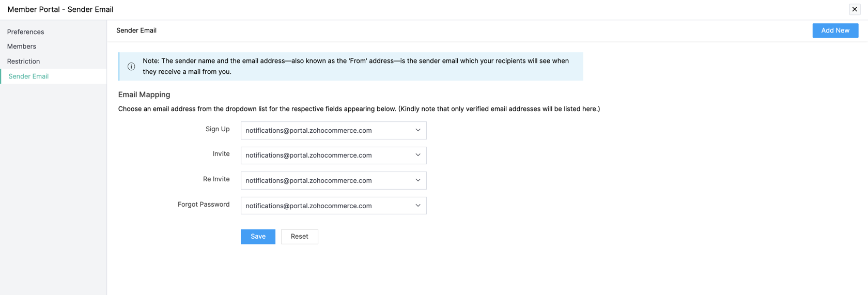Click the sender note banner text
868x295 pixels.
[x=356, y=66]
